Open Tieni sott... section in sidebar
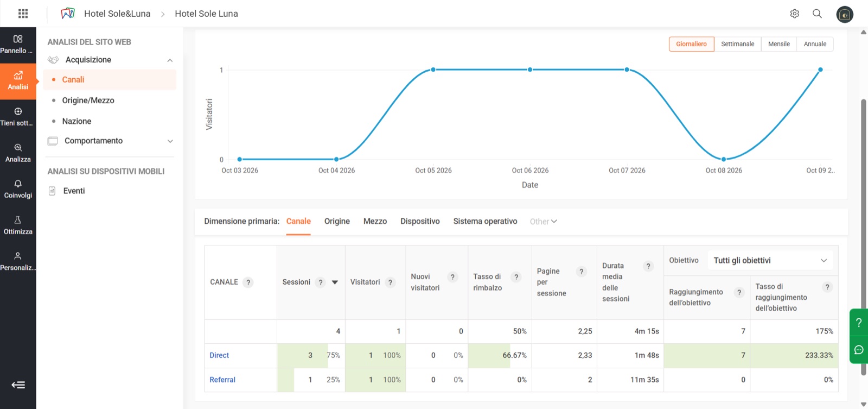868x409 pixels. coord(18,117)
